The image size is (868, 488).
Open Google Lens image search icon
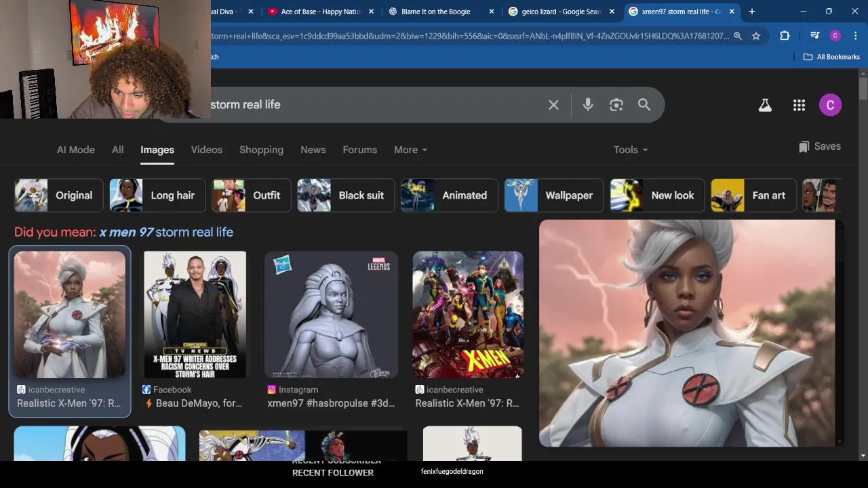[616, 104]
